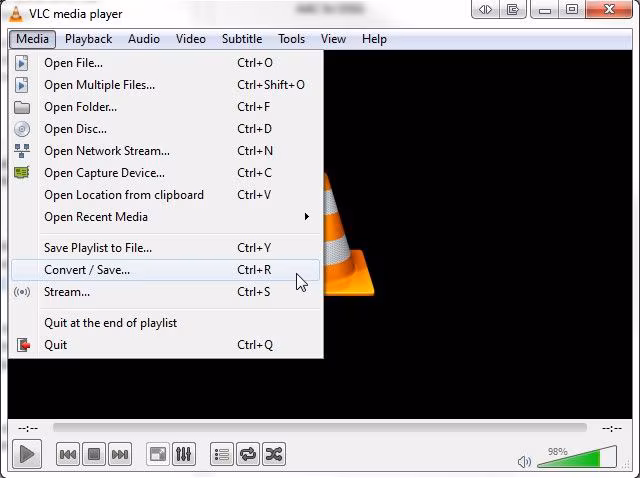Viewport: 640px width, 478px height.
Task: Click the remaining time label
Action: [611, 428]
